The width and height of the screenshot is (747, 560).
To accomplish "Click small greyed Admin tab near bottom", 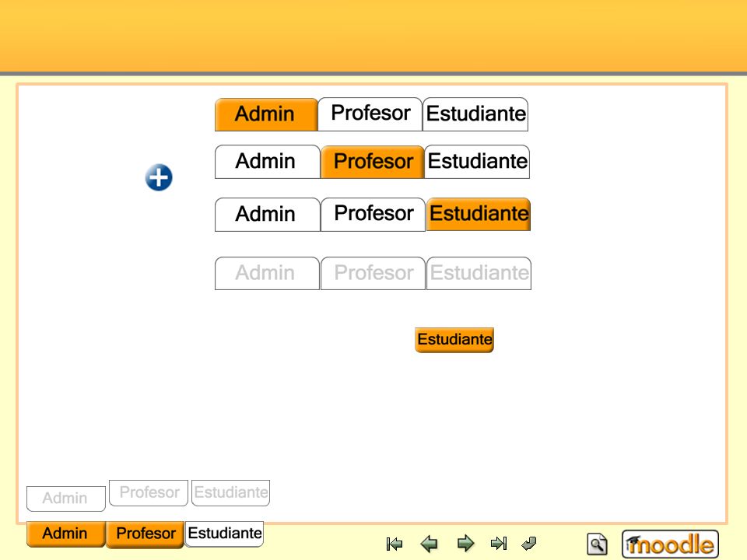I will (65, 499).
